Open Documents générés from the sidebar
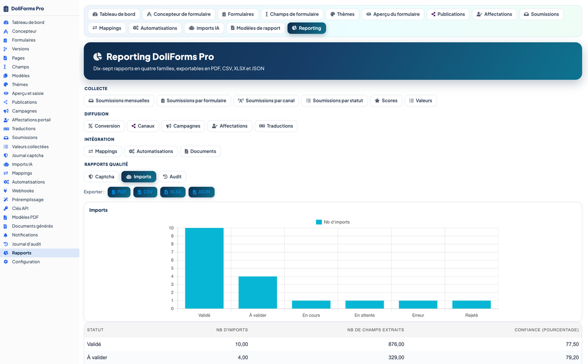Screen dimensions: 588x364 [x=32, y=226]
